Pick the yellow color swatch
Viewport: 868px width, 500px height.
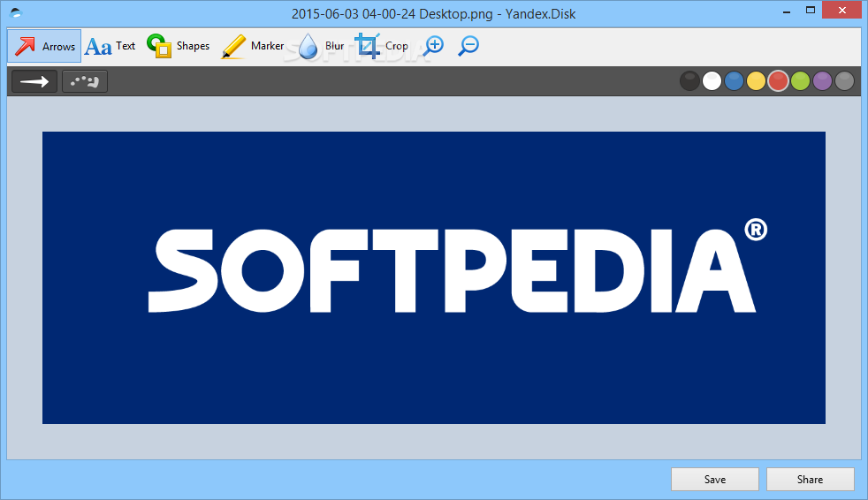click(756, 81)
